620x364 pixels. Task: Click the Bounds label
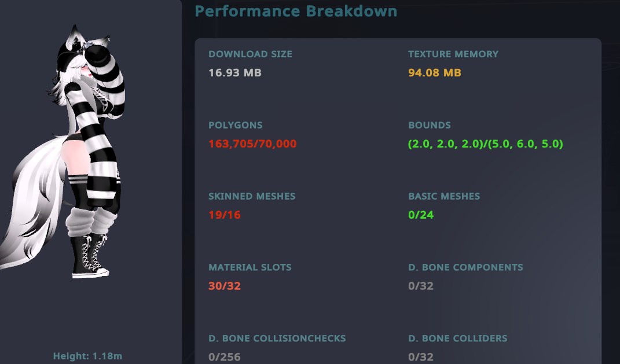[x=429, y=126]
